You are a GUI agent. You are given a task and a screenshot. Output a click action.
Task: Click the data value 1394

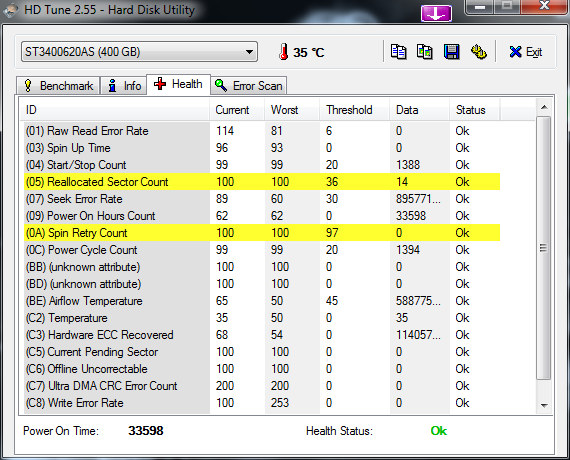(408, 250)
